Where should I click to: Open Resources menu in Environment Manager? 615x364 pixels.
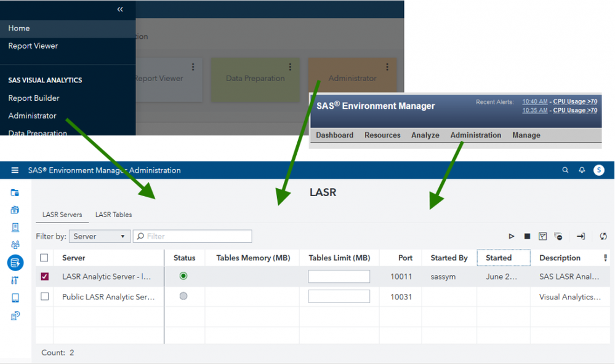pos(382,135)
